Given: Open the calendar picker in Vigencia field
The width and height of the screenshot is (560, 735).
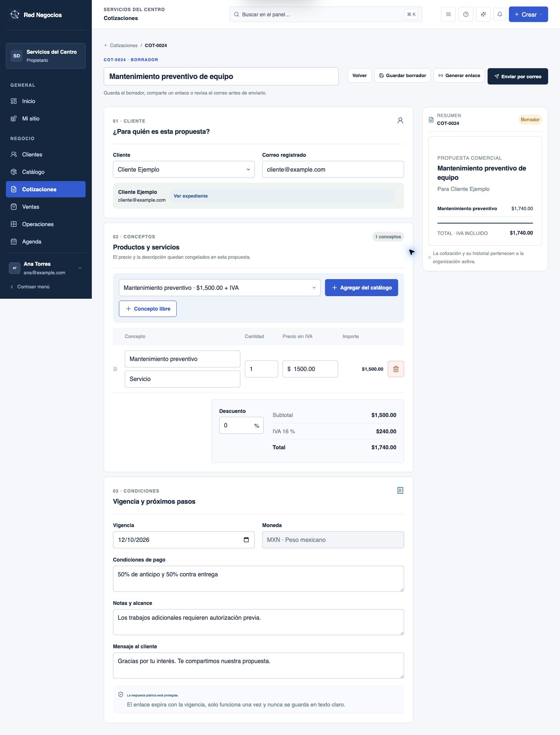Looking at the screenshot, I should click(x=246, y=540).
